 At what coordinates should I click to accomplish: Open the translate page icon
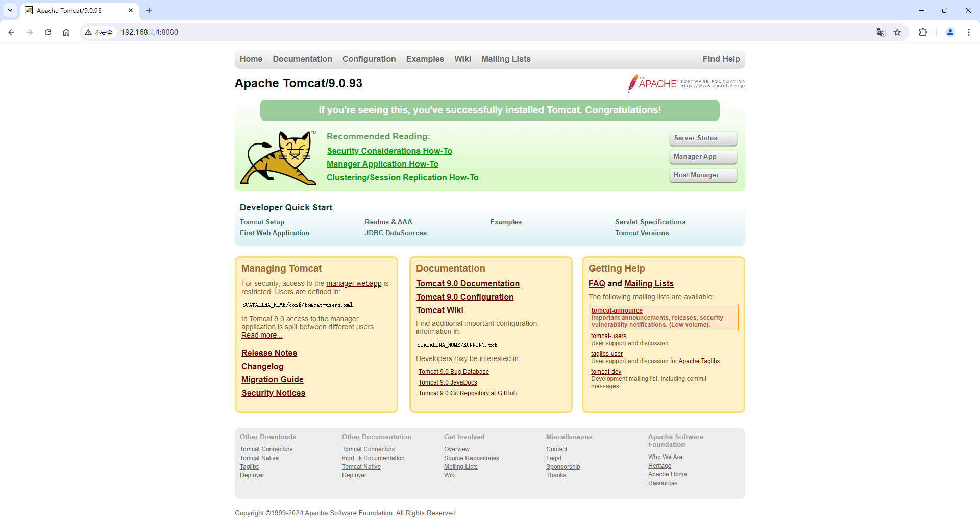click(x=881, y=32)
